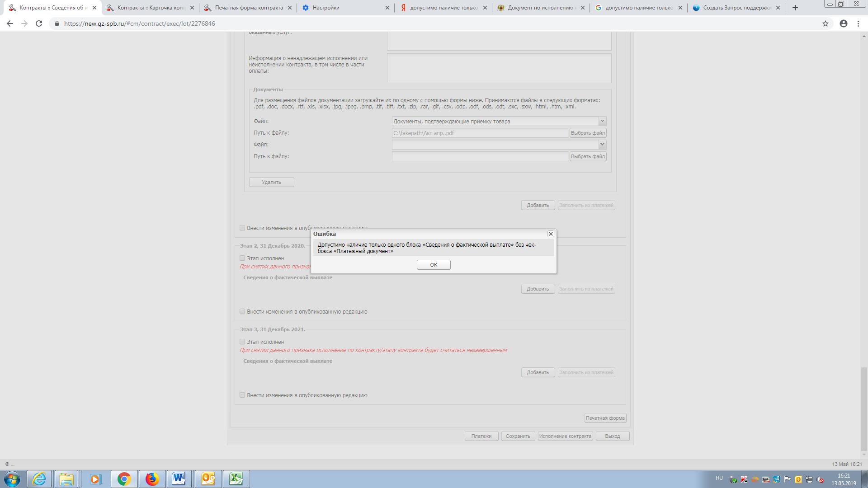The width and height of the screenshot is (868, 488).
Task: Open Excel from the taskbar
Action: (x=236, y=479)
